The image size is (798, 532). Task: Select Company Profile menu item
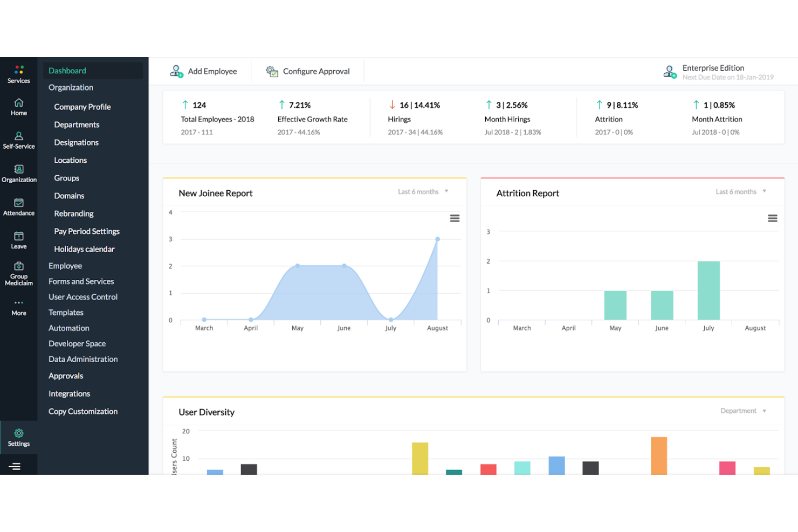[x=82, y=107]
